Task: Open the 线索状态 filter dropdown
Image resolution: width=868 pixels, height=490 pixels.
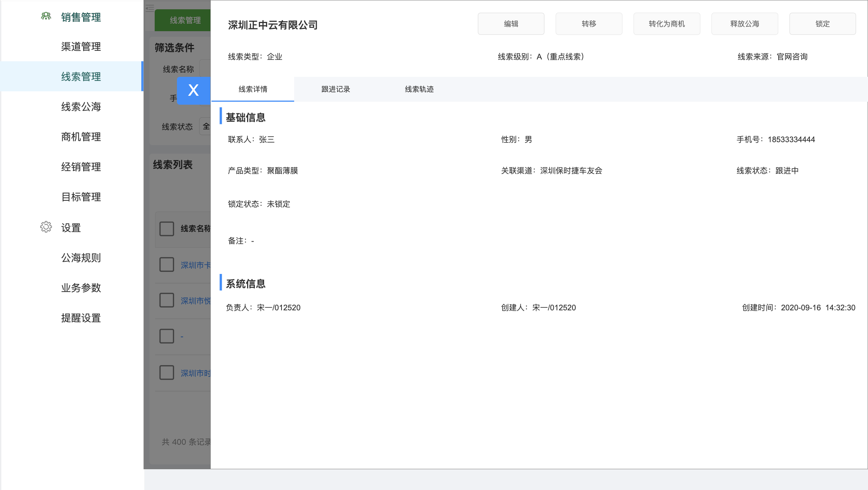Action: 205,127
